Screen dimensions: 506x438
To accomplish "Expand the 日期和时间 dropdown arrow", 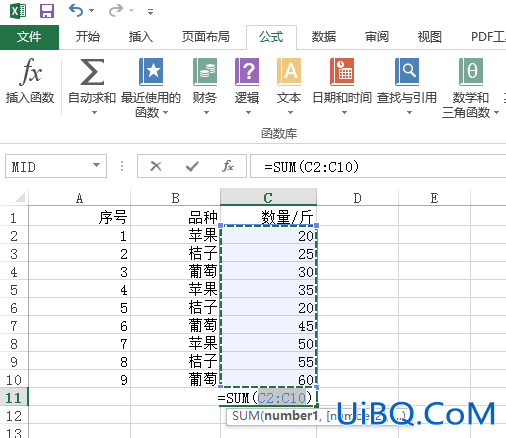I will coord(344,113).
